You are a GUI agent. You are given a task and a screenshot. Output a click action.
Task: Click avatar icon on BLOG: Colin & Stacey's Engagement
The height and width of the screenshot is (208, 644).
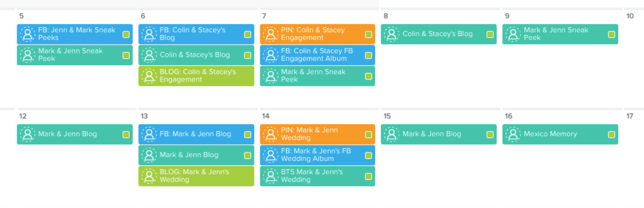coord(149,76)
